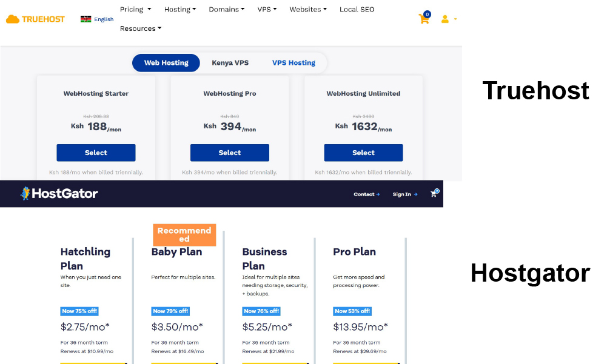The height and width of the screenshot is (364, 607).
Task: Switch to the Kenya VPS tab
Action: 230,62
